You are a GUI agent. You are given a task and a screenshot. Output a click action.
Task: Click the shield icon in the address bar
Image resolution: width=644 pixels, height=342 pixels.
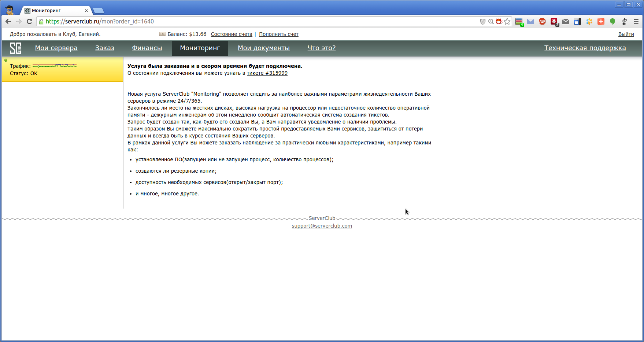point(483,22)
